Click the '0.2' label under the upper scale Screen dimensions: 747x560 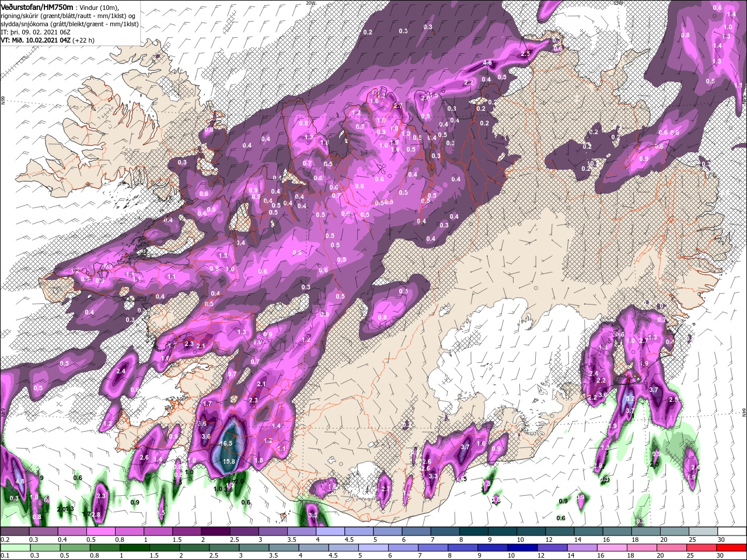[x=5, y=540]
